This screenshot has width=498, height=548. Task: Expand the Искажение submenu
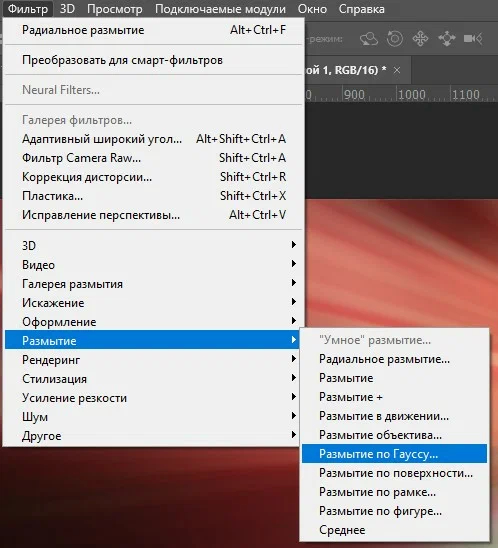pos(152,303)
